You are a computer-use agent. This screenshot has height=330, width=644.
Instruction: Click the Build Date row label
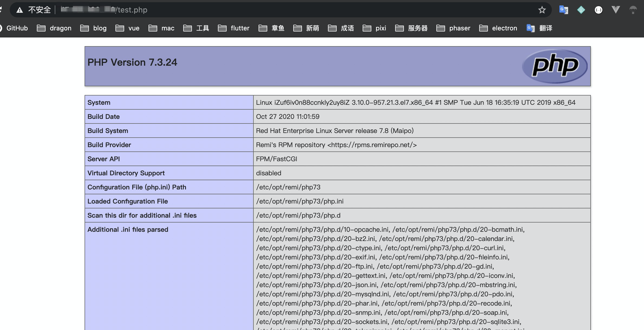pos(104,117)
